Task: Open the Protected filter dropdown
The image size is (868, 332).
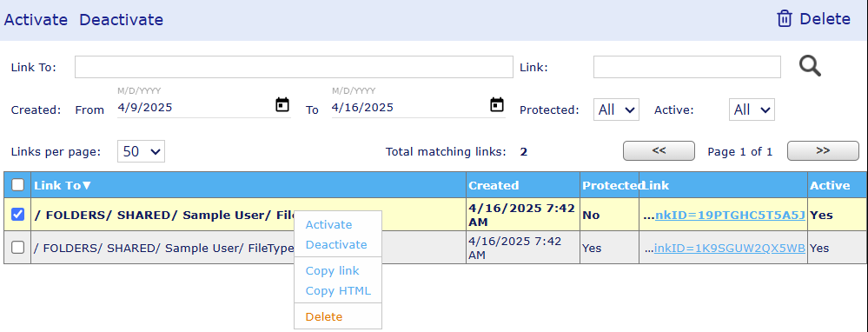Action: coord(616,110)
